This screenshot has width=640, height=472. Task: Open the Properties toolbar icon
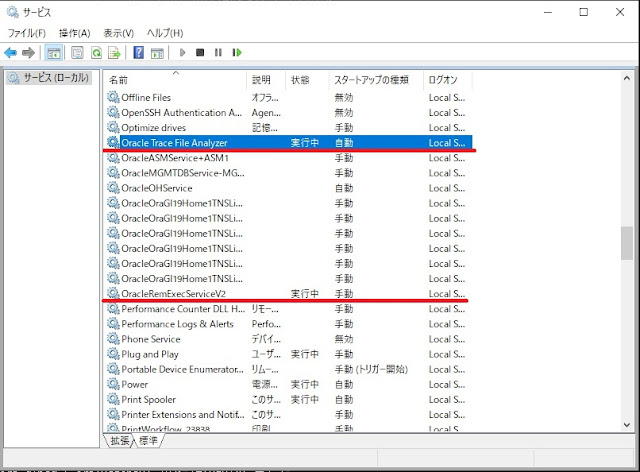77,53
